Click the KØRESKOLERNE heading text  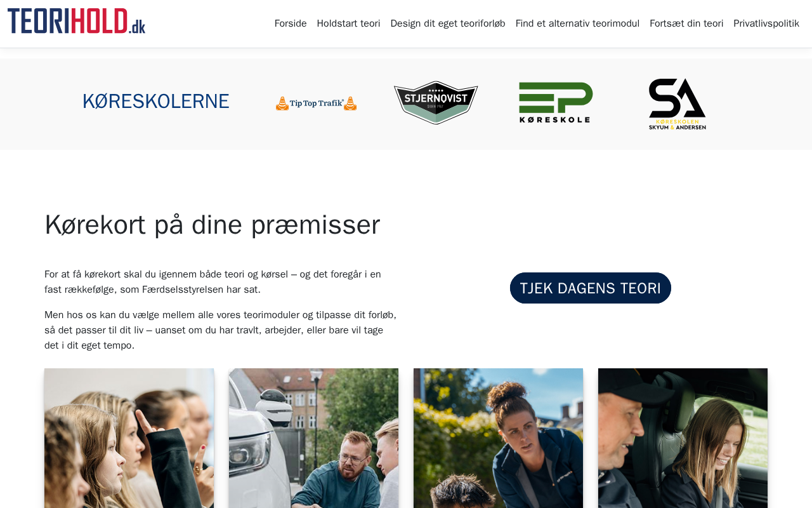point(156,102)
